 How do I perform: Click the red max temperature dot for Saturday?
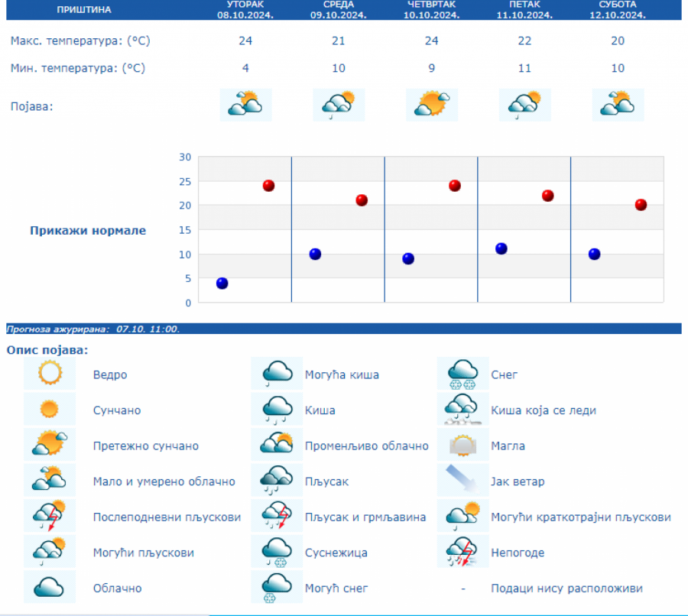pyautogui.click(x=641, y=205)
